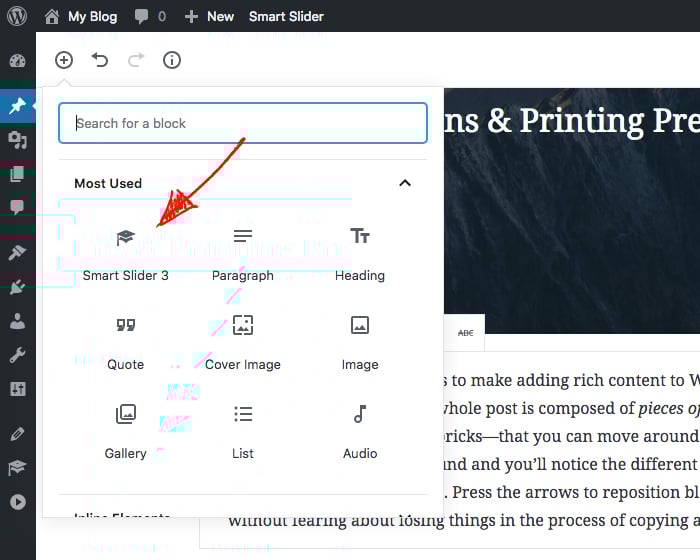Open Posts pushpin sidebar item
700x560 pixels.
click(x=17, y=106)
